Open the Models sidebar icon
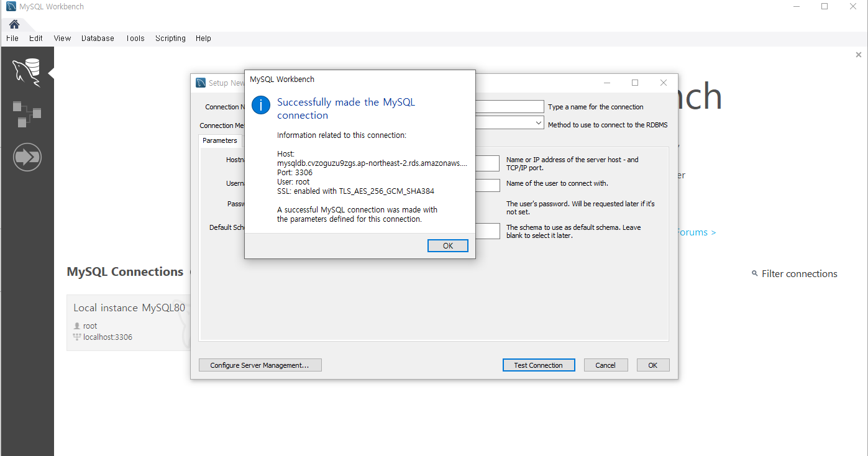Image resolution: width=868 pixels, height=456 pixels. (x=27, y=115)
